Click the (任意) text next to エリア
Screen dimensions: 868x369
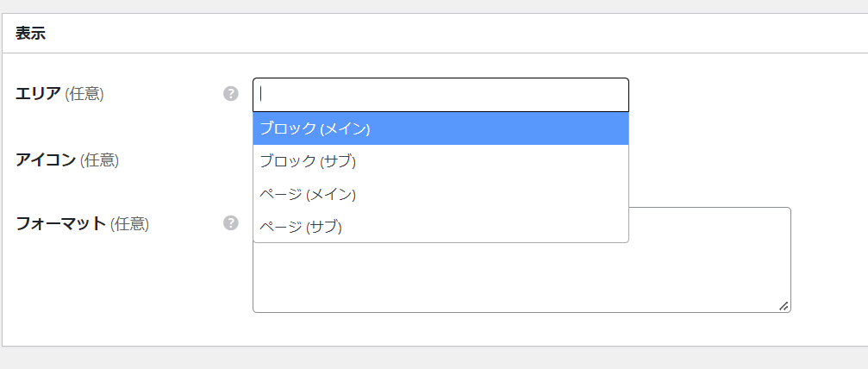coord(84,94)
